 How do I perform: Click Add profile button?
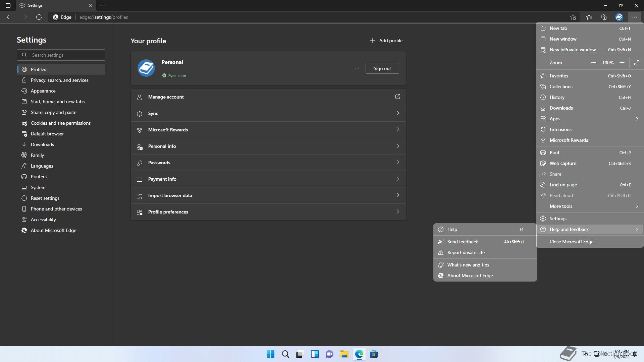pos(386,41)
